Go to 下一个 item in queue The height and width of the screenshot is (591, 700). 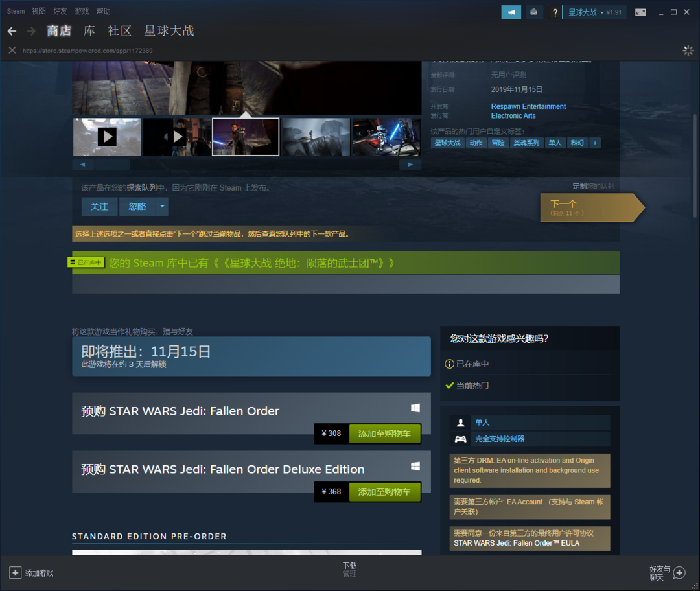592,207
